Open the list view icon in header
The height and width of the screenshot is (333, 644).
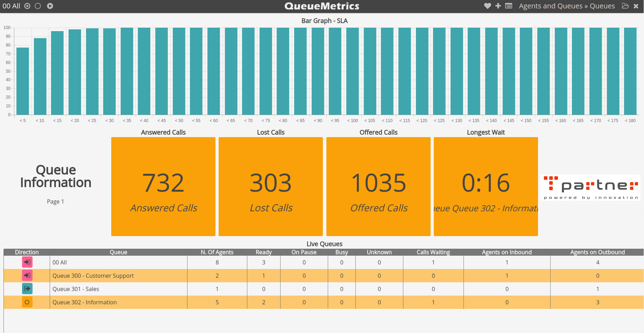(x=509, y=6)
